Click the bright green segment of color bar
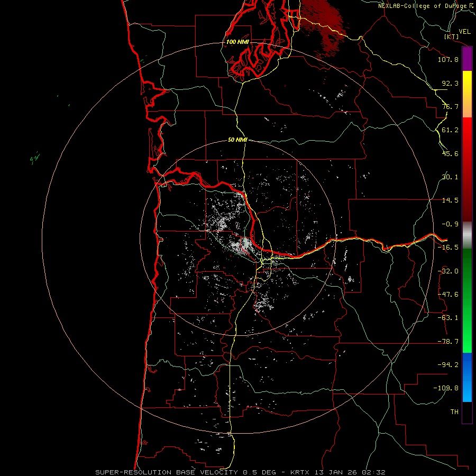476x476 pixels. (467, 300)
